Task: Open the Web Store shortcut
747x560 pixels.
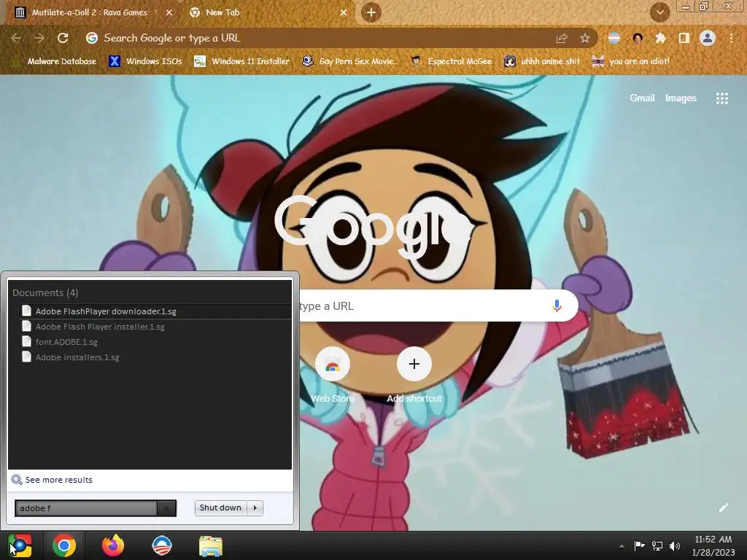Action: [x=333, y=376]
